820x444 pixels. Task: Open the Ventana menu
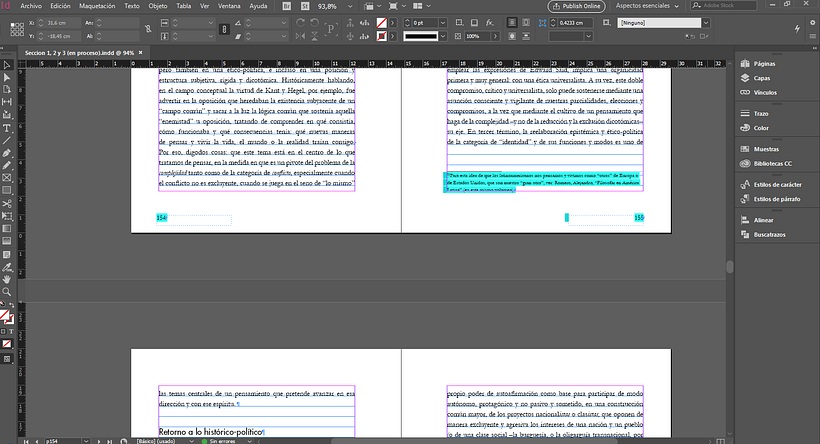[x=229, y=6]
